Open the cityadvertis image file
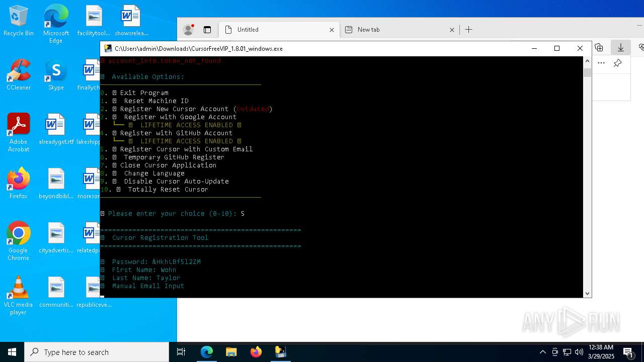 56,238
